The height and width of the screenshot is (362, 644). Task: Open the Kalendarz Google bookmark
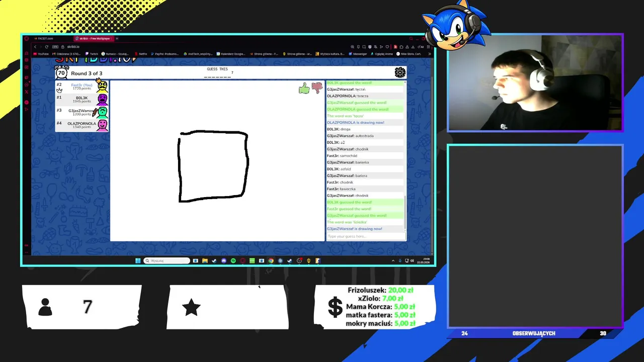point(231,54)
